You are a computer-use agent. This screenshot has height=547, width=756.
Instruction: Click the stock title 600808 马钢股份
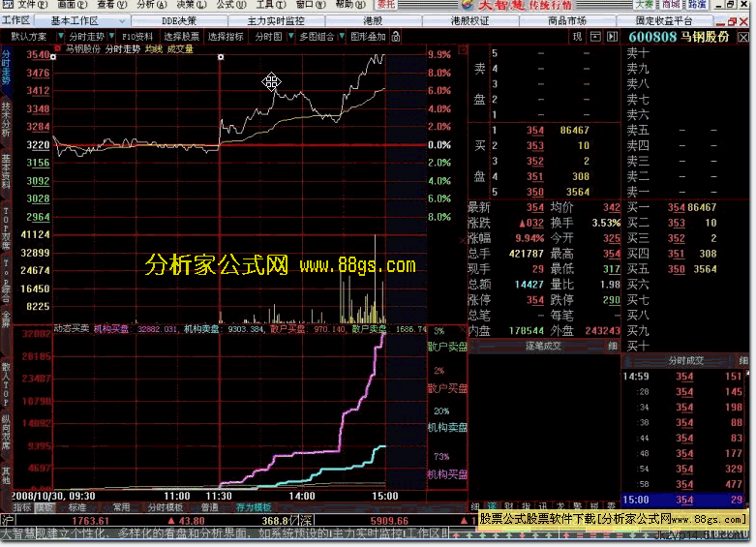coord(679,37)
